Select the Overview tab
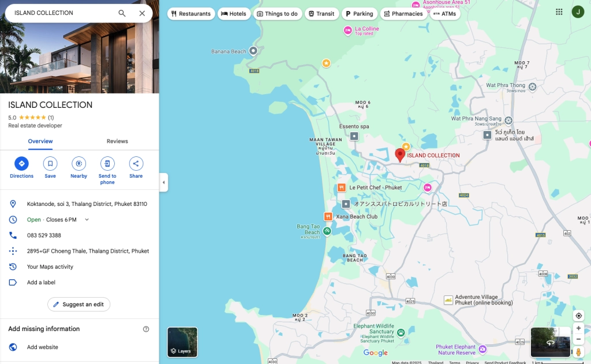The height and width of the screenshot is (364, 591). [x=40, y=141]
